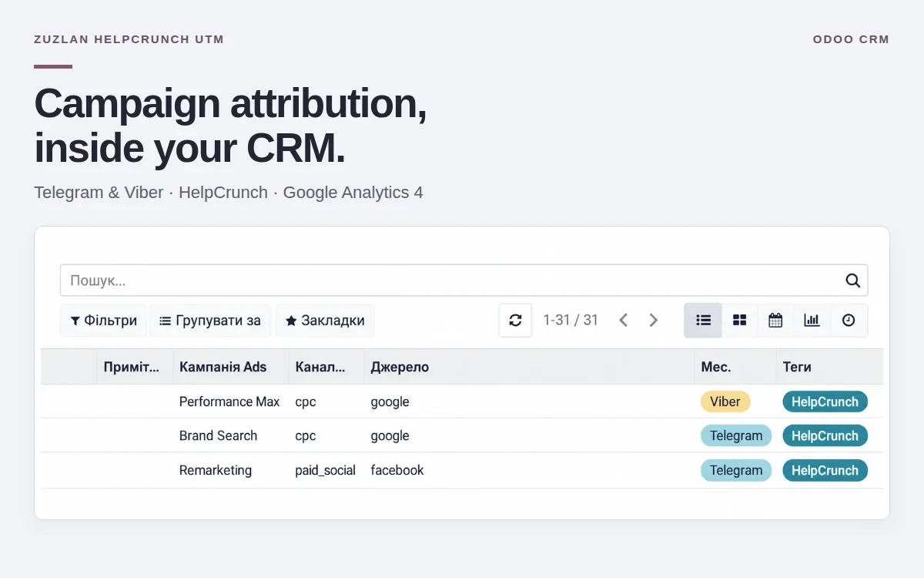Viewport: 924px width, 578px height.
Task: Open the Фільтри dropdown
Action: [103, 321]
